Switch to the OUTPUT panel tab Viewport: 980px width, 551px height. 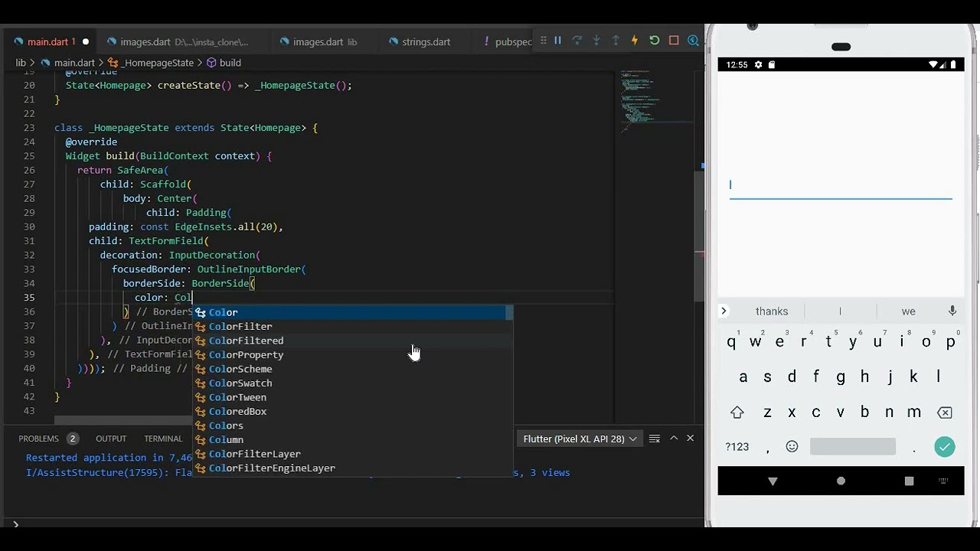pyautogui.click(x=111, y=439)
